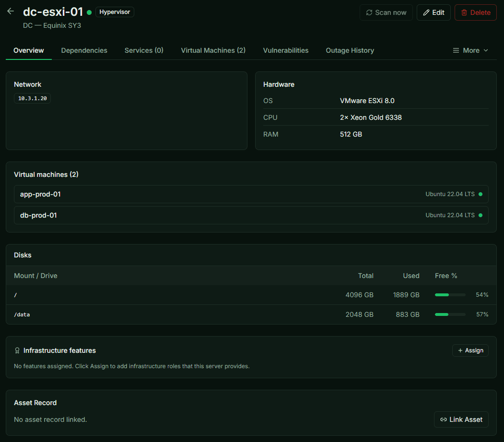Click the 1889 GB used value
504x442 pixels.
click(406, 295)
